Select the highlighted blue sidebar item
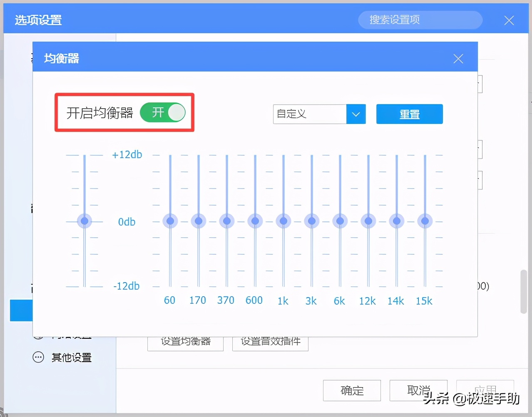532x417 pixels. pos(21,310)
